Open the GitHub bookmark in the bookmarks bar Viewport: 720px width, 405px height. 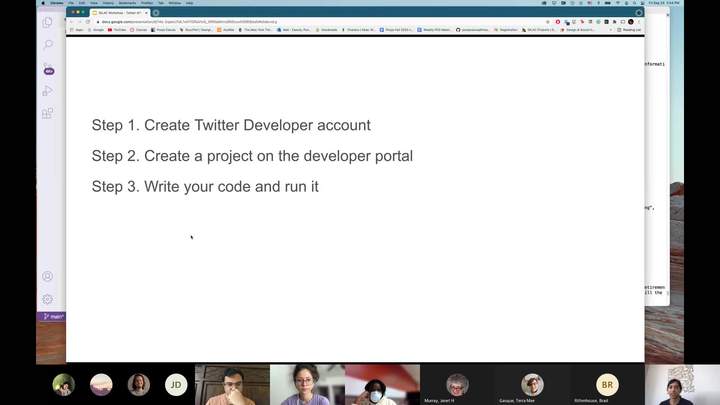pos(472,30)
